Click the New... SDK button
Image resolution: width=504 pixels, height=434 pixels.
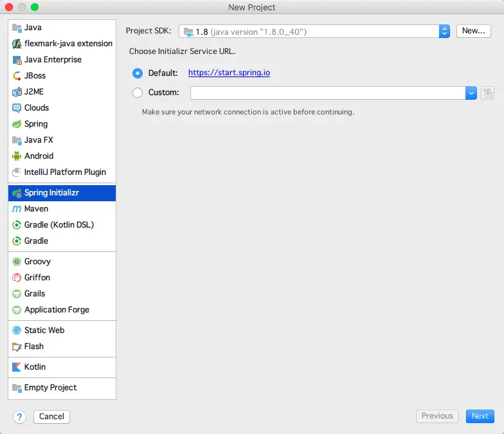click(473, 31)
